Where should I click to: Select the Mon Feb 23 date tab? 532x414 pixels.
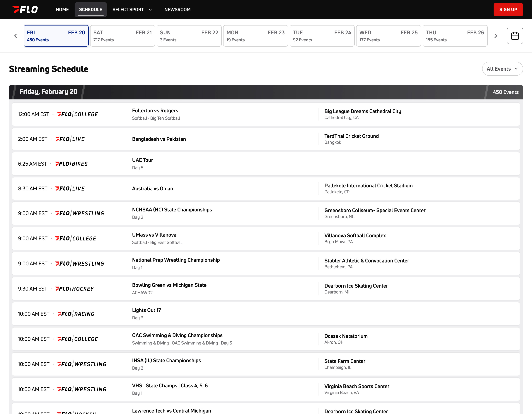click(255, 36)
